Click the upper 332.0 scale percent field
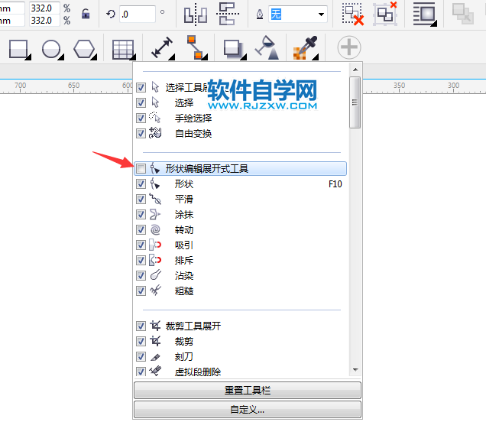The width and height of the screenshot is (486, 448). point(44,8)
